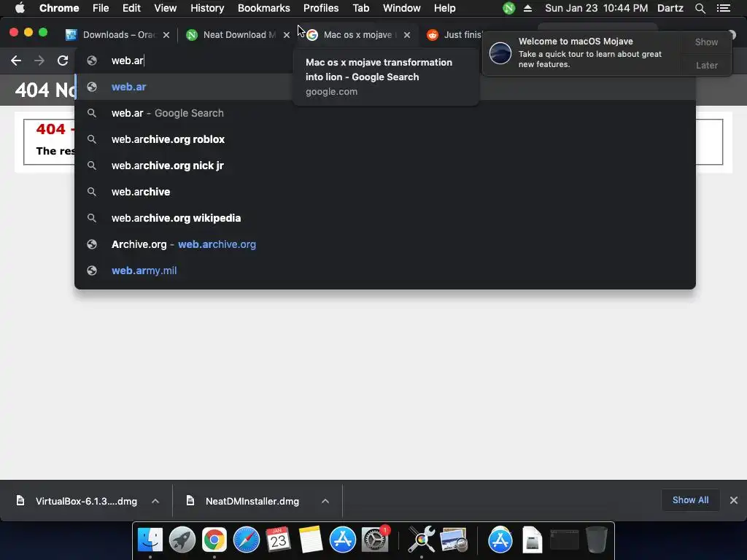Open the History menu
This screenshot has width=747, height=560.
(x=207, y=8)
